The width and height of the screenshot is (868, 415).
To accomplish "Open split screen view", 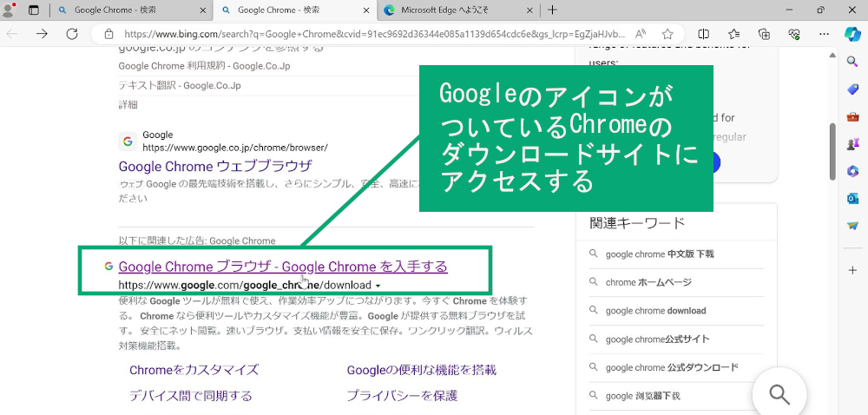I will coord(704,34).
